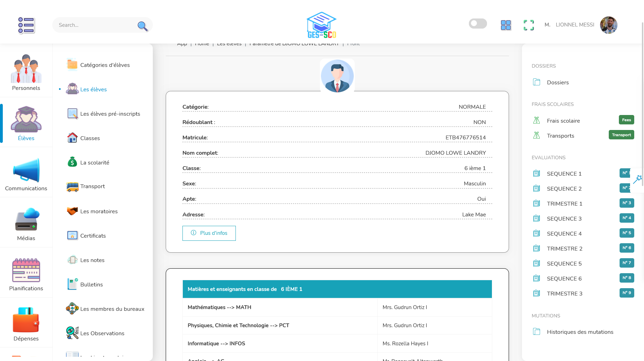Open the apps grid icon
644x361 pixels.
coord(506,25)
